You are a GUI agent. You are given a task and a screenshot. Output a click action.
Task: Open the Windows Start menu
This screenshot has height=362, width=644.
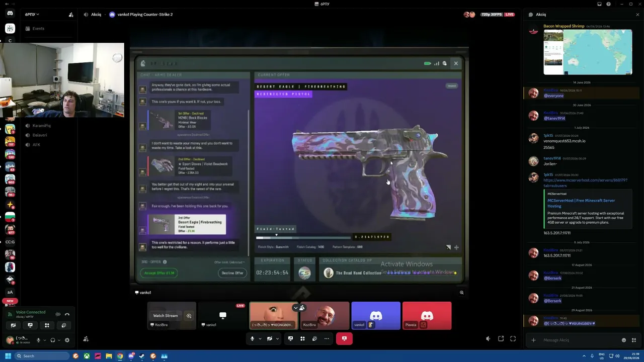8,356
